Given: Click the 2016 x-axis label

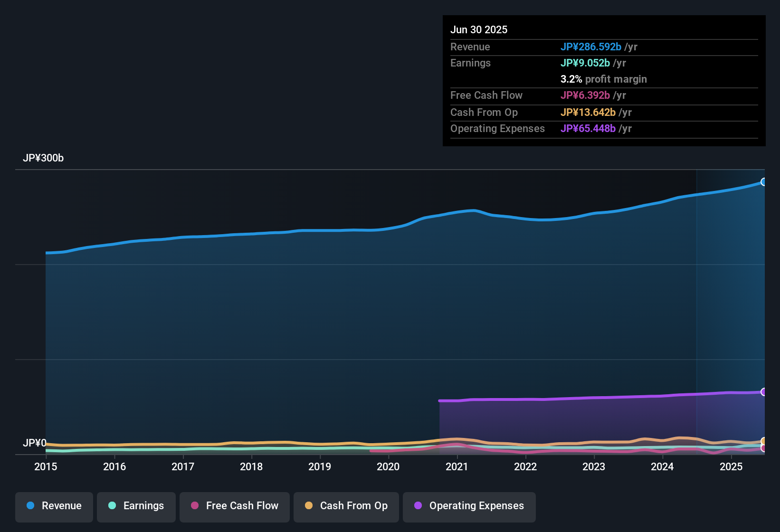Looking at the screenshot, I should tap(114, 467).
